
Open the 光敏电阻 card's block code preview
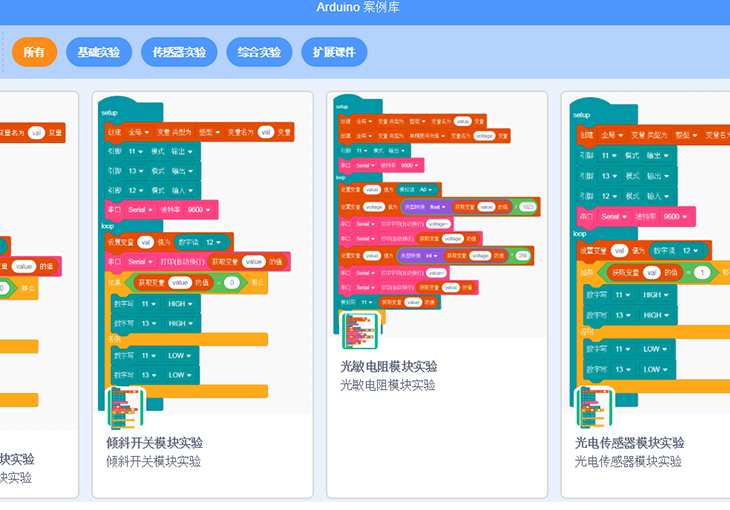[437, 215]
